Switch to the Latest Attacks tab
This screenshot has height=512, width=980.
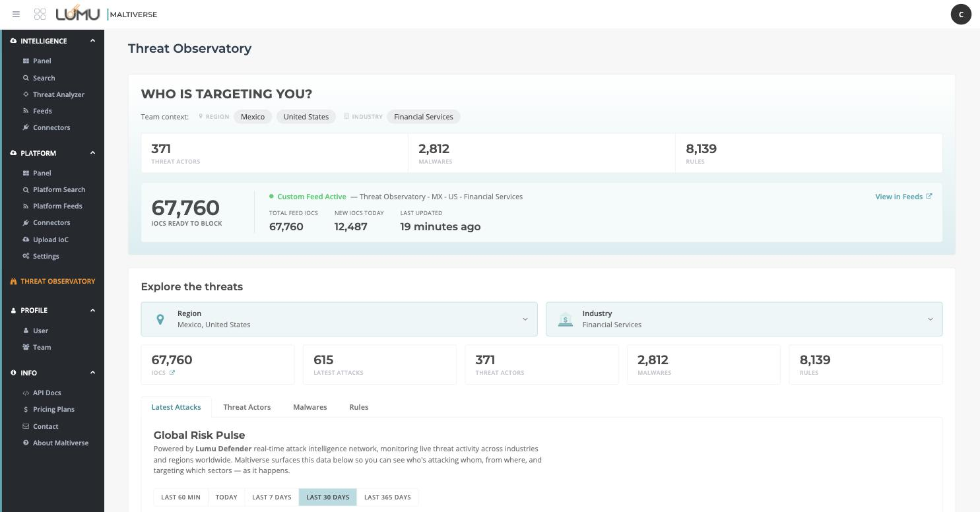click(x=176, y=407)
